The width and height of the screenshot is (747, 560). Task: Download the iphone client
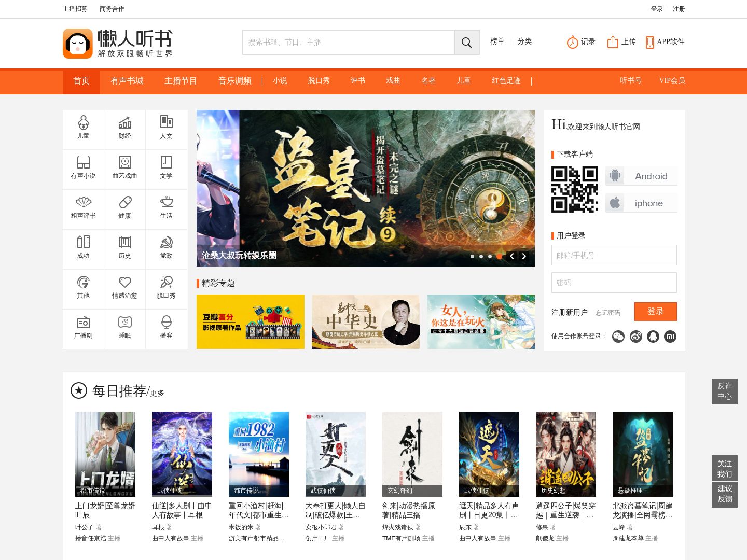(x=641, y=203)
